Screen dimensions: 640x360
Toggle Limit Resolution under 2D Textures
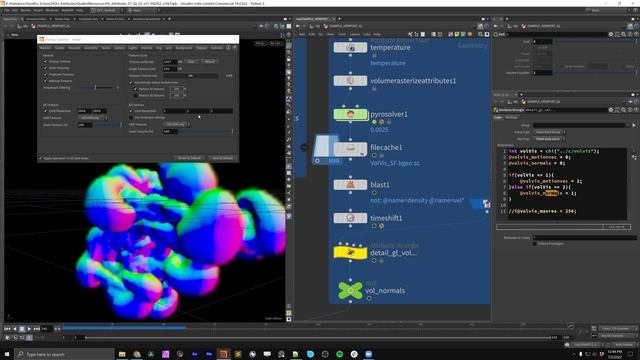pyautogui.click(x=45, y=111)
